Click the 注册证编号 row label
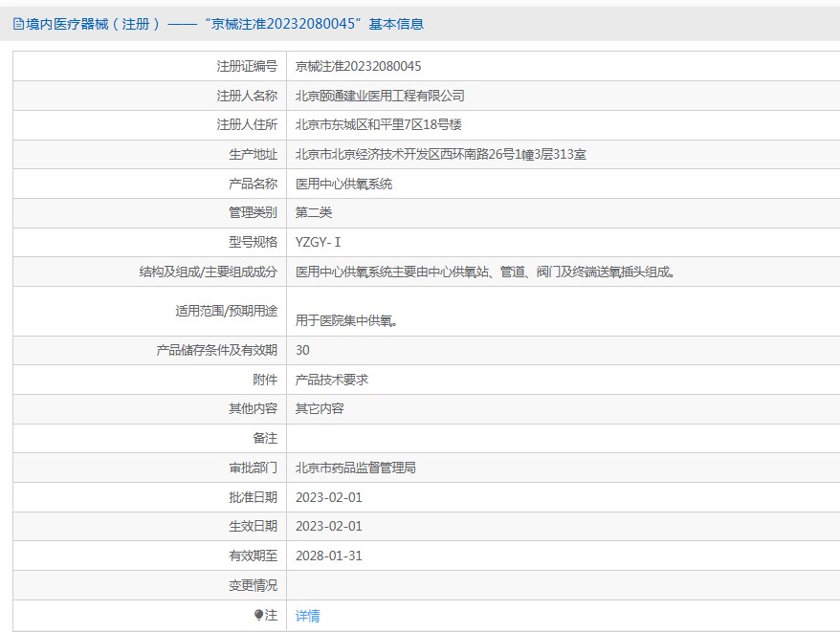Screen dimensions: 840x632 [247, 66]
